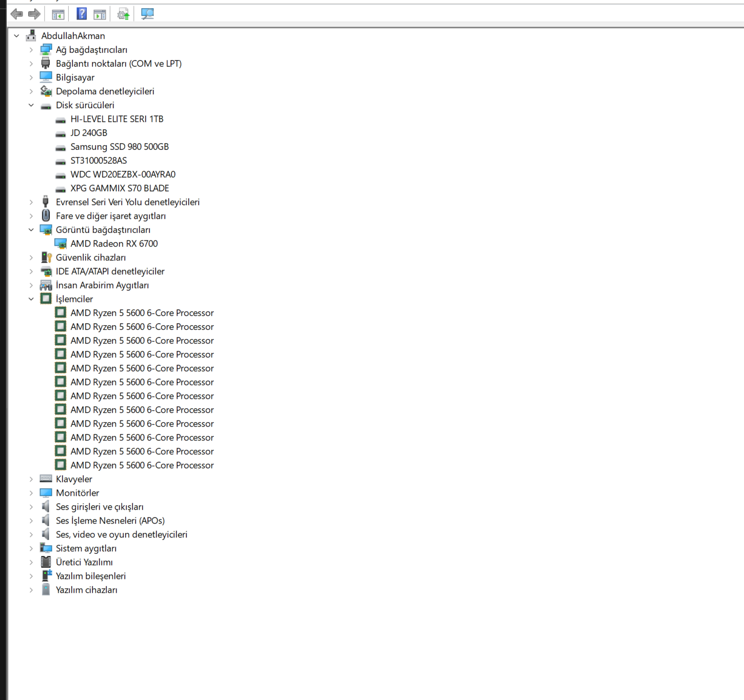Click the Yazılım bileşenleri puzzle icon
744x700 pixels.
[46, 575]
